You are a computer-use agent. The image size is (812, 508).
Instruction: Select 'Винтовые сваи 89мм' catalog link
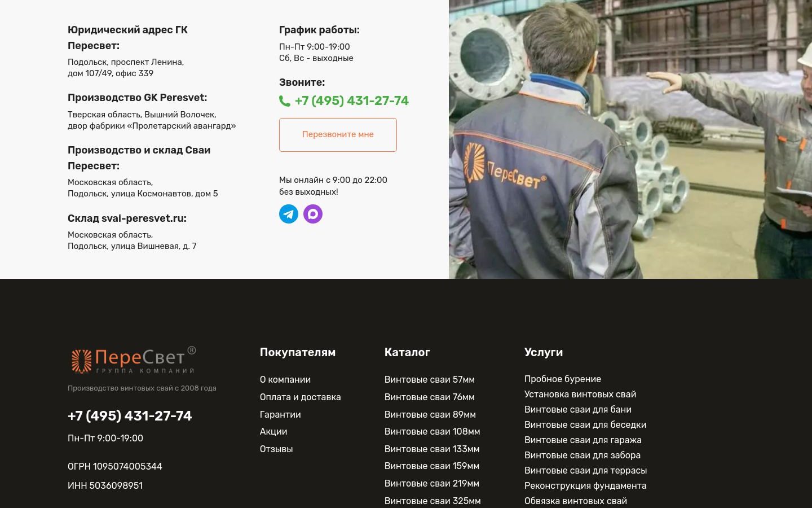point(430,415)
